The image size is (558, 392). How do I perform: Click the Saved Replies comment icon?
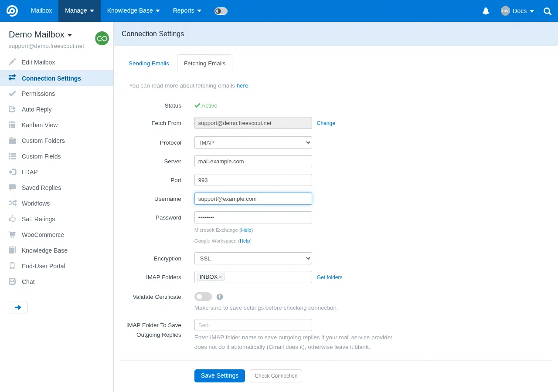pyautogui.click(x=12, y=188)
